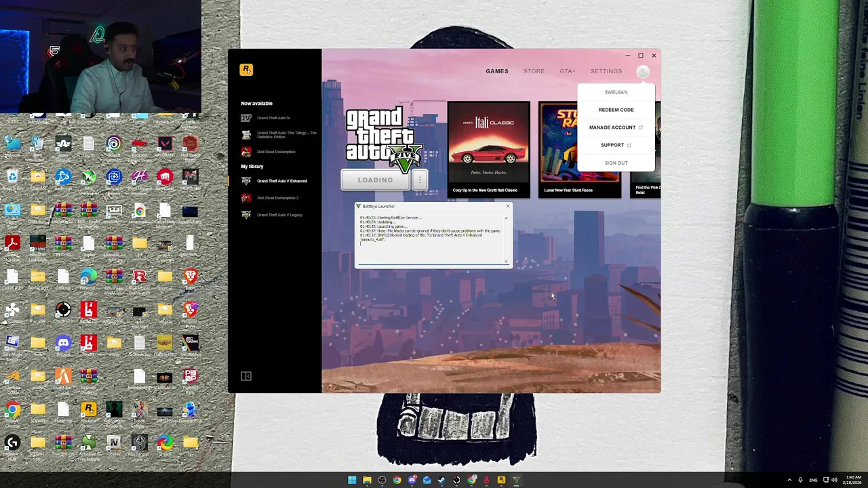Screen dimensions: 868x488
Task: Open File Explorer from the taskbar
Action: pyautogui.click(x=367, y=480)
